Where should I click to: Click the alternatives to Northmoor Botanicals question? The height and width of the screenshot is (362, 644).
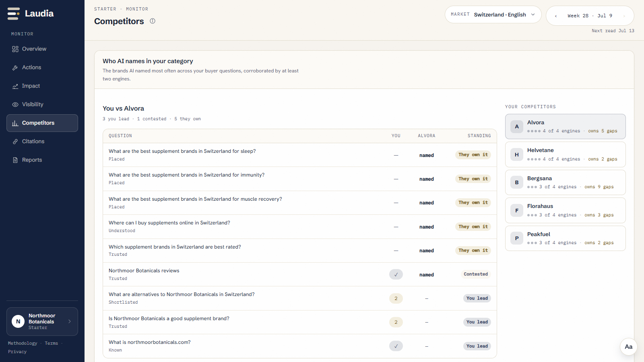point(182,294)
